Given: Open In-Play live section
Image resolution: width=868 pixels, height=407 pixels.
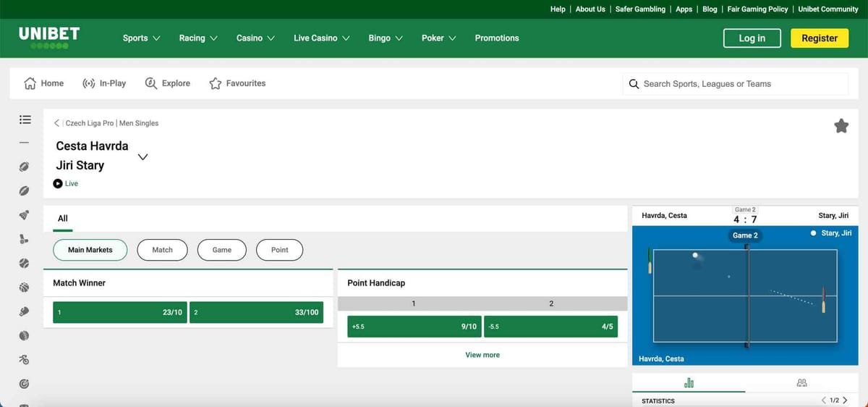Looking at the screenshot, I should [x=104, y=83].
